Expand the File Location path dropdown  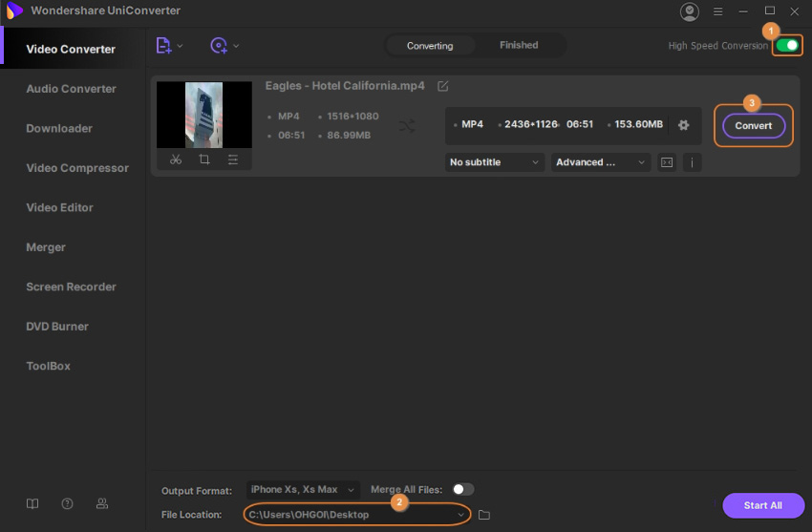(461, 515)
